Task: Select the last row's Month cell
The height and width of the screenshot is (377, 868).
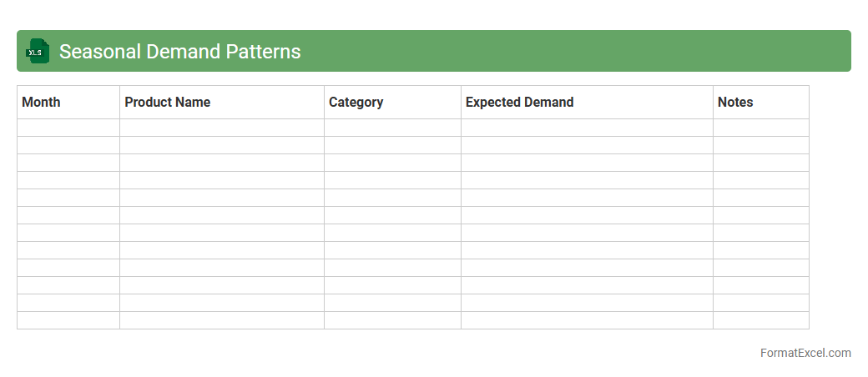Action: 68,320
